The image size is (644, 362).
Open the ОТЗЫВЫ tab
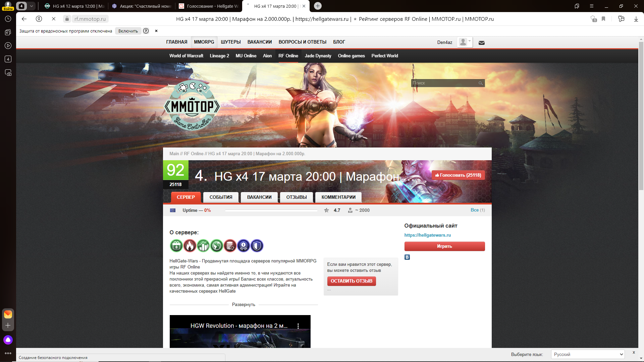pos(297,197)
